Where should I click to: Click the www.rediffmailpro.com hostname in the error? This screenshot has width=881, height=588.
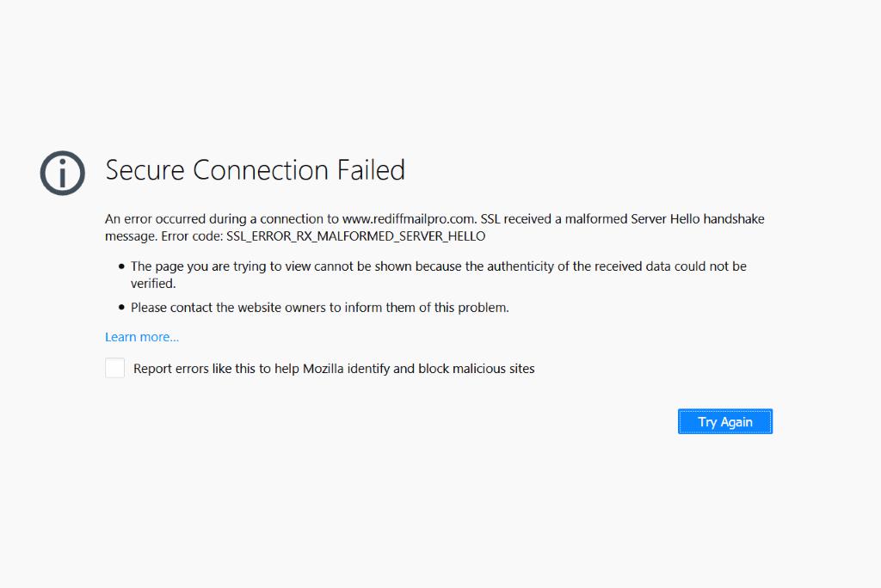[x=409, y=219]
